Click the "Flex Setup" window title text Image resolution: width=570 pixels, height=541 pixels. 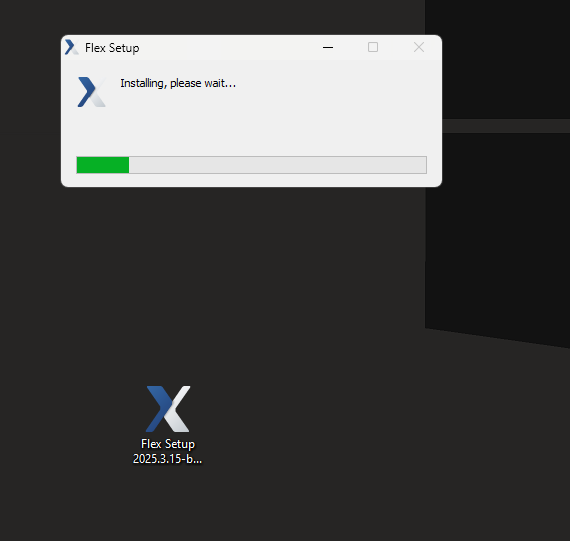112,48
